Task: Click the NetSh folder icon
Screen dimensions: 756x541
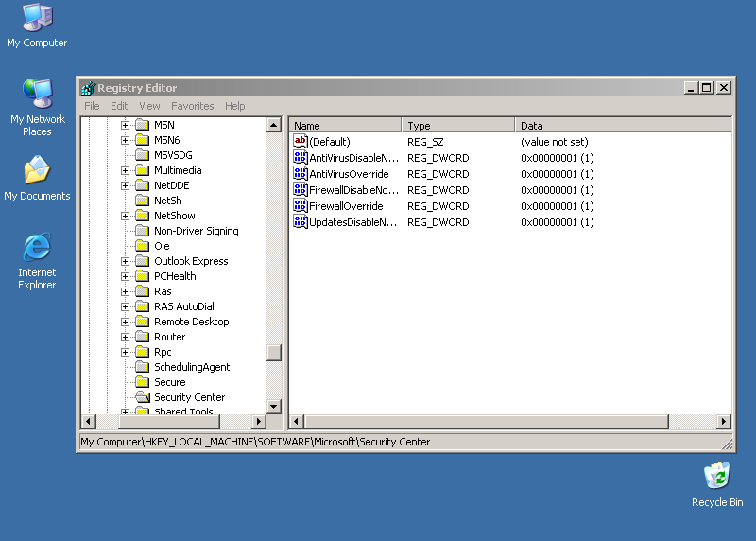Action: 143,201
